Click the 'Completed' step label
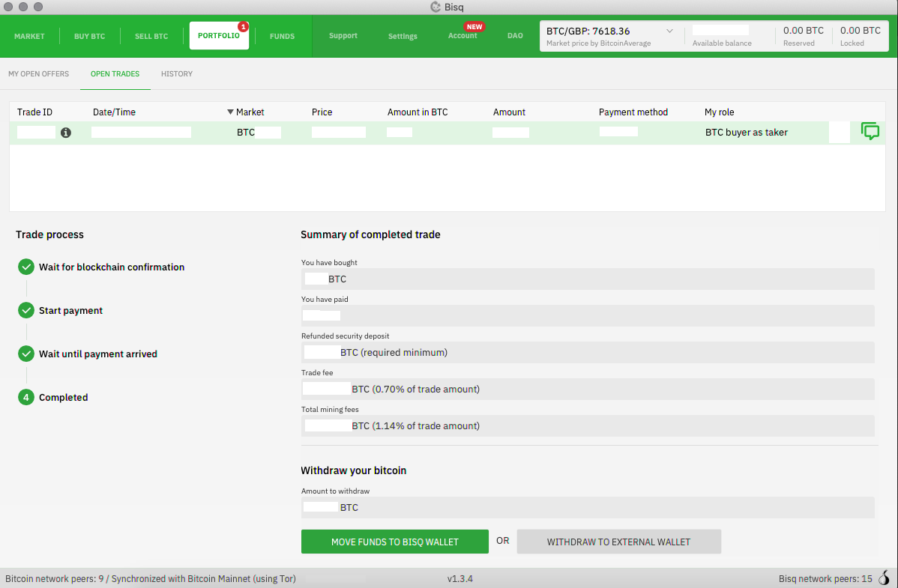The height and width of the screenshot is (588, 898). tap(63, 397)
